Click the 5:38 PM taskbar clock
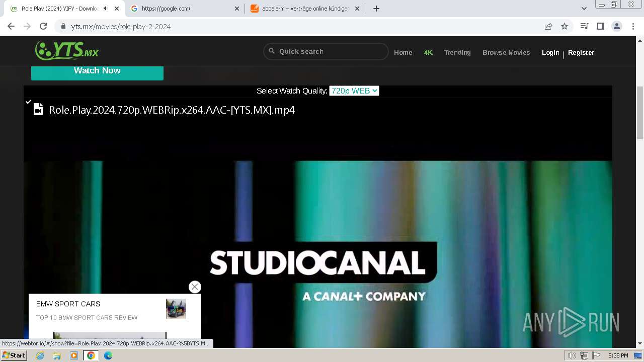 pyautogui.click(x=618, y=355)
